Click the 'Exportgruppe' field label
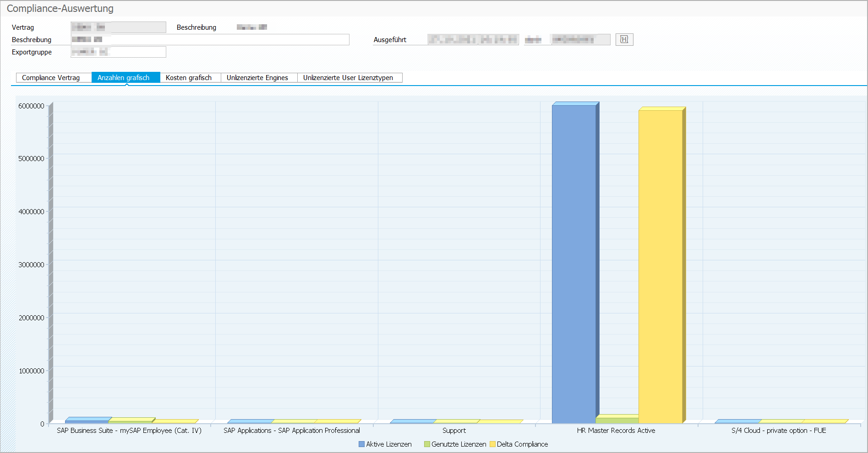 click(32, 52)
